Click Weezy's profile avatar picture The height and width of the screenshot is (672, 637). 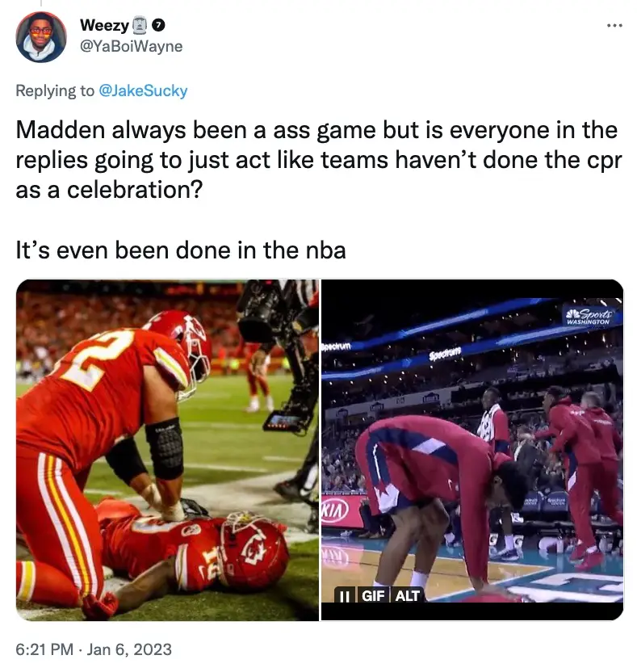41,37
